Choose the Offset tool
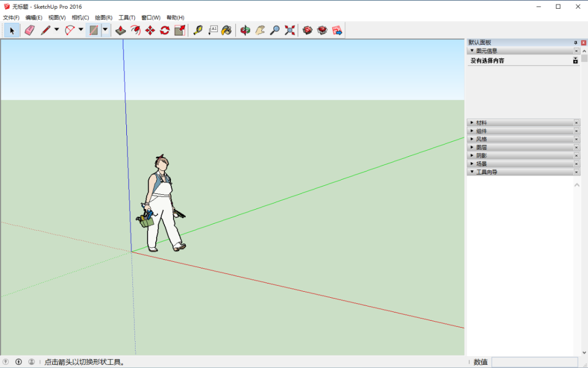Viewport: 588px width, 368px height. (136, 30)
